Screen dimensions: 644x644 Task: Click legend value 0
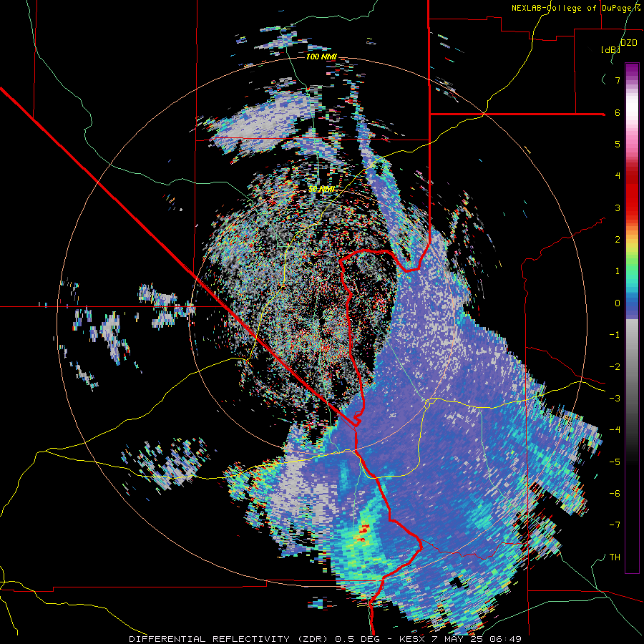click(x=618, y=303)
